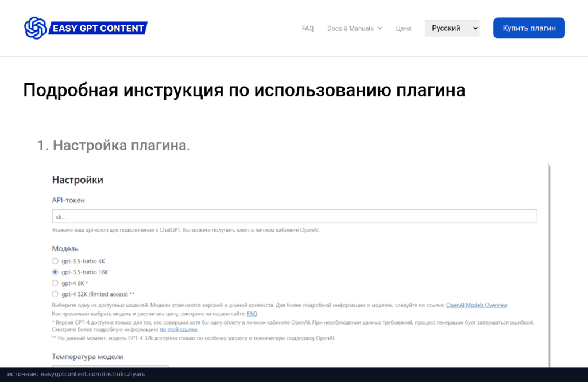The width and height of the screenshot is (588, 382).
Task: Select gpt-4 32K (limited access) radio
Action: point(55,294)
